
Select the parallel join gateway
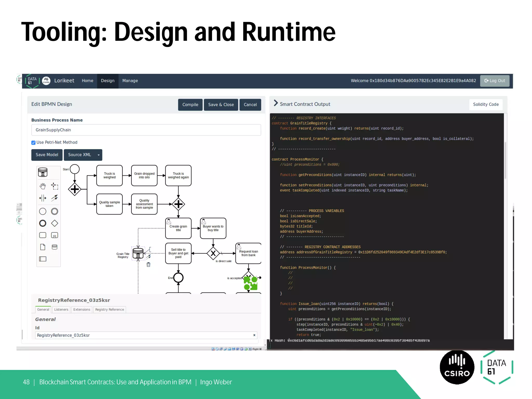pos(178,204)
